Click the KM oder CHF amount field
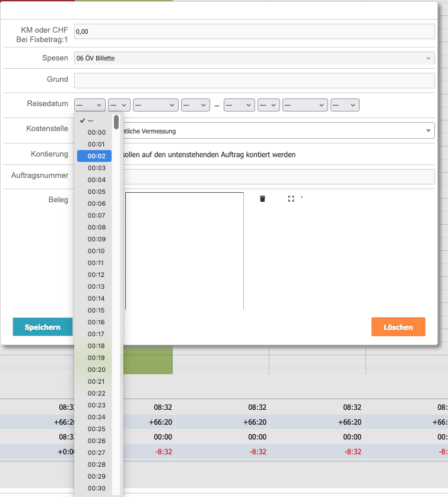 (x=254, y=31)
